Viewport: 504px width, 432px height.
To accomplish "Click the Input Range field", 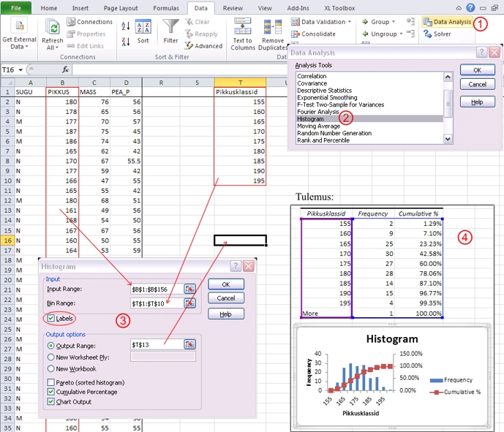I will 157,289.
